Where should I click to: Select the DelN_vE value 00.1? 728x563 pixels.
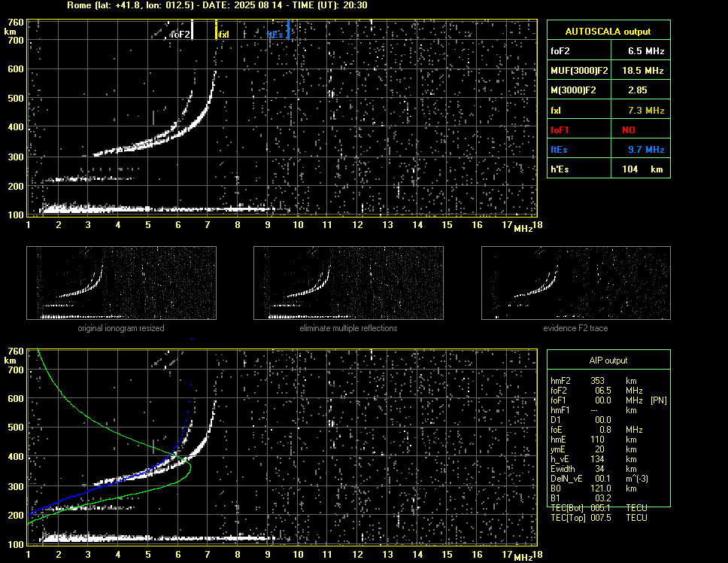coord(603,479)
